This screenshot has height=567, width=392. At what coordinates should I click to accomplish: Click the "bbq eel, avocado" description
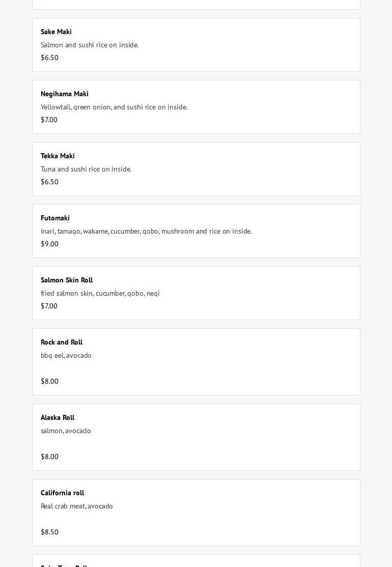pos(66,355)
